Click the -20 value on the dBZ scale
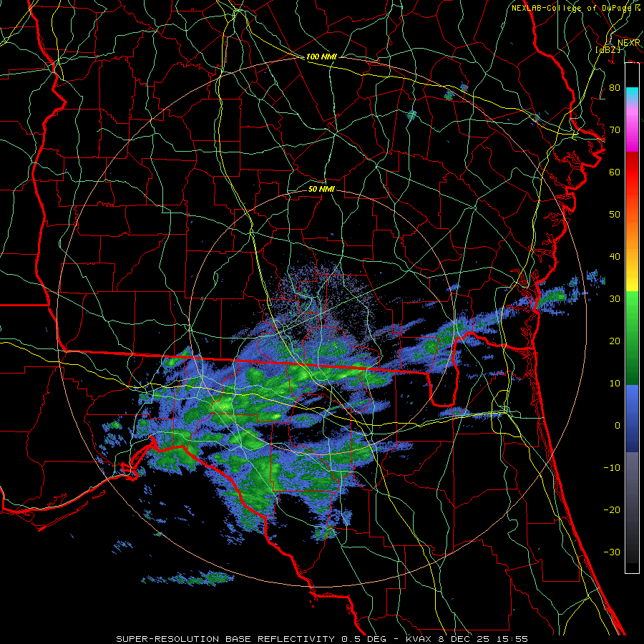The width and height of the screenshot is (644, 644). [612, 509]
